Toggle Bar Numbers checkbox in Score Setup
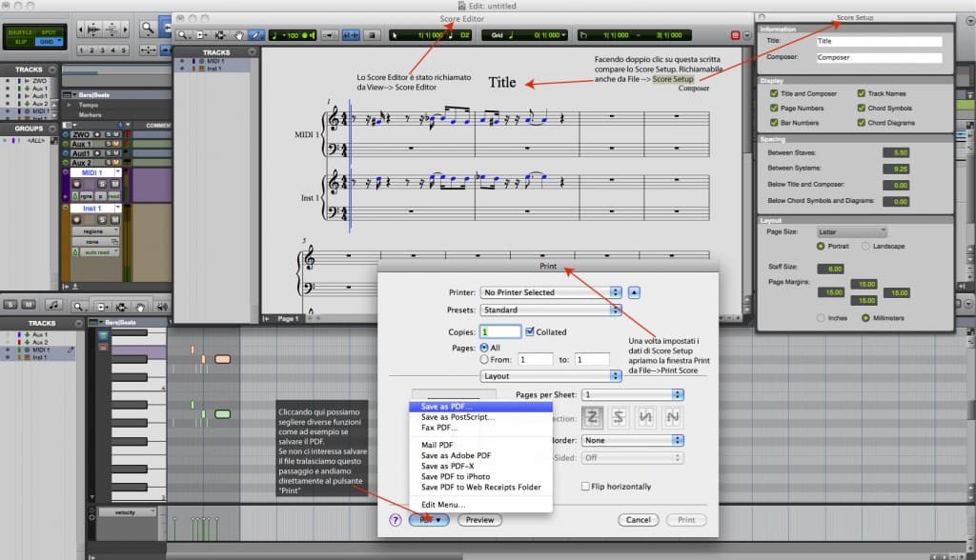The width and height of the screenshot is (976, 560). coord(774,123)
